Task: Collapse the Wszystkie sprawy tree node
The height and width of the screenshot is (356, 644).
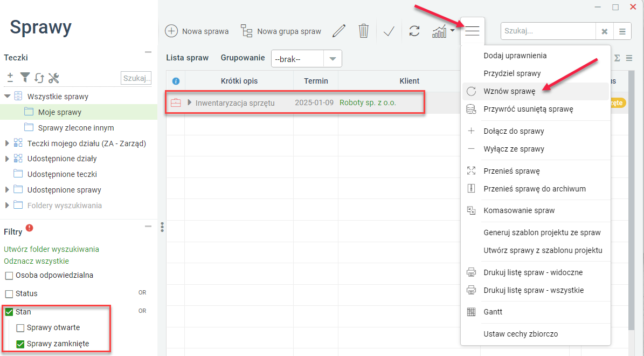Action: tap(7, 96)
